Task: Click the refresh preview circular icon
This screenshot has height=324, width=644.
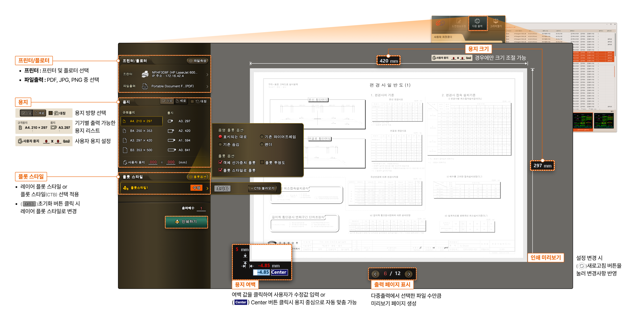Action: 582,266
